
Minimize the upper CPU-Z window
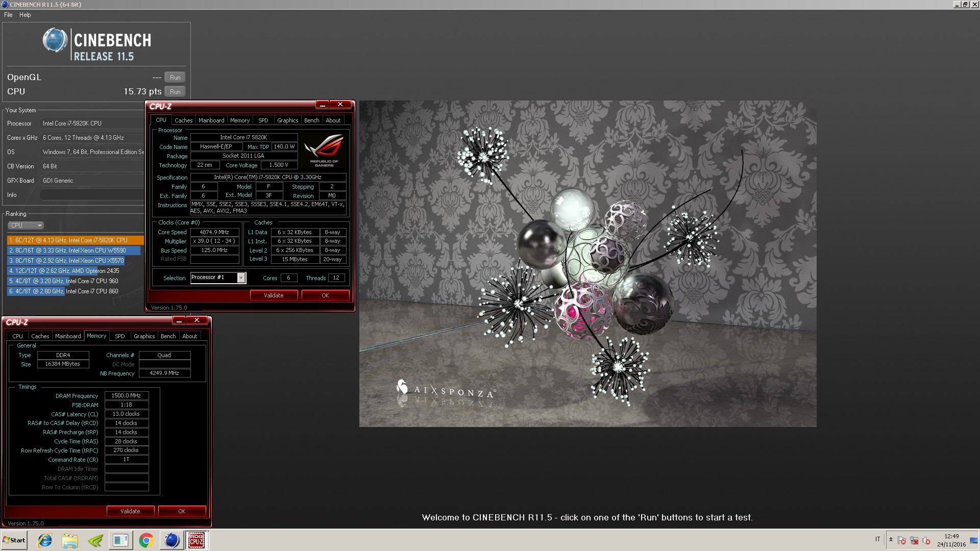pos(323,105)
